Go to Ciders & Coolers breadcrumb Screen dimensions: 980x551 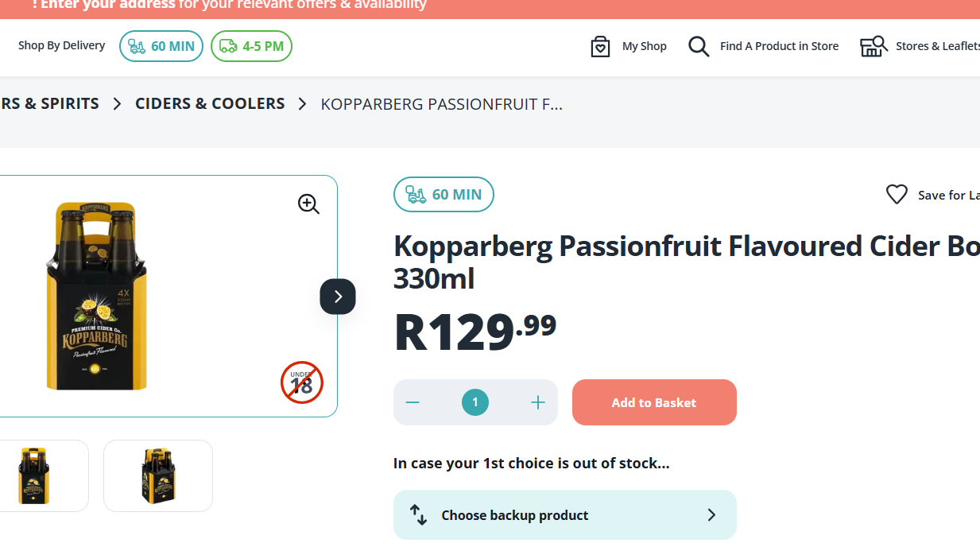coord(210,103)
